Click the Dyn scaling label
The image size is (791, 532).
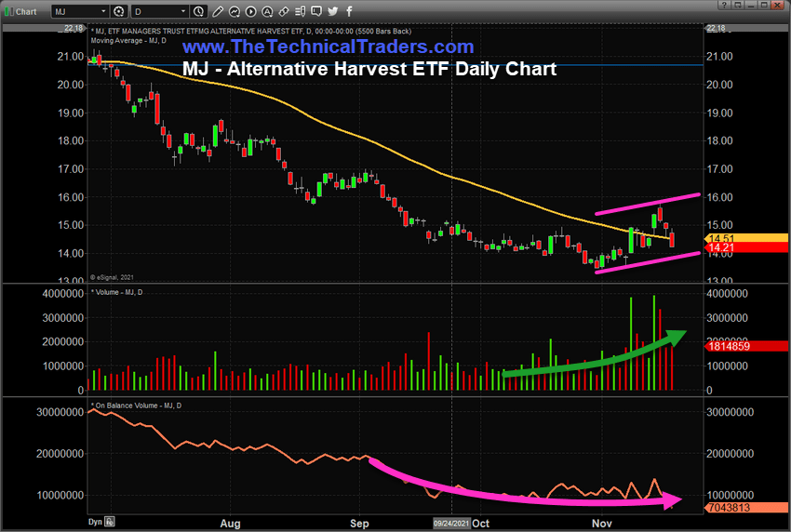[x=95, y=522]
